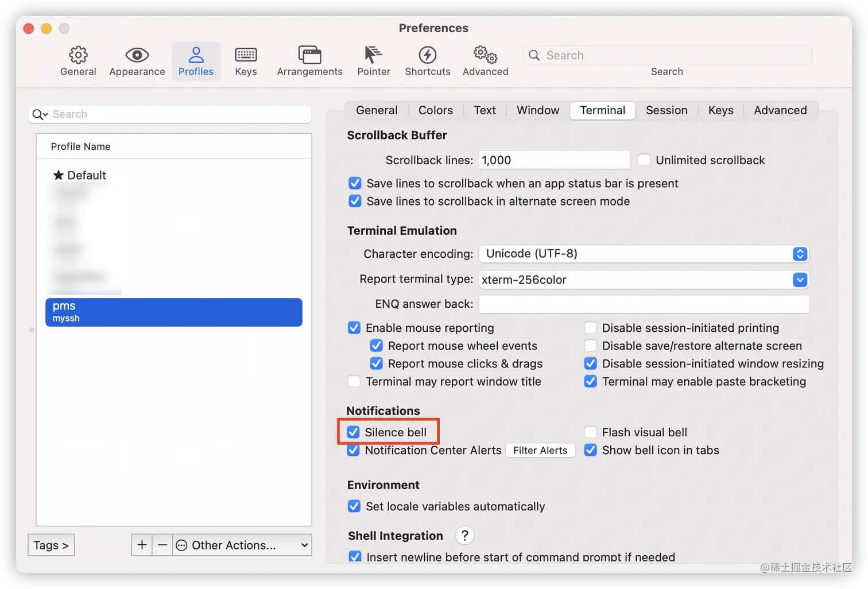This screenshot has height=589, width=868.
Task: Remove selected profile with minus button
Action: click(162, 545)
